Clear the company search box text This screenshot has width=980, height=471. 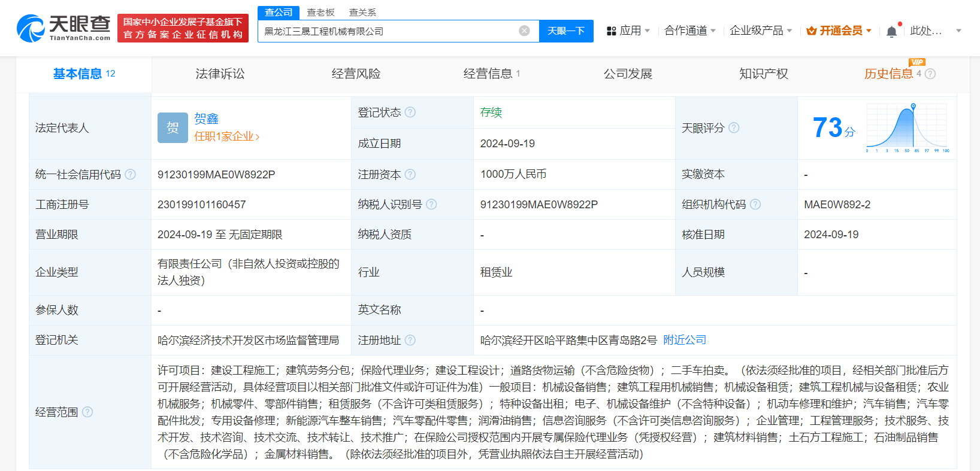click(524, 31)
